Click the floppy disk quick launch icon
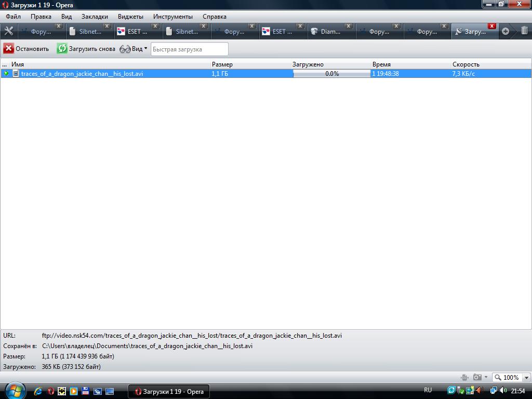This screenshot has height=399, width=532. tap(85, 391)
